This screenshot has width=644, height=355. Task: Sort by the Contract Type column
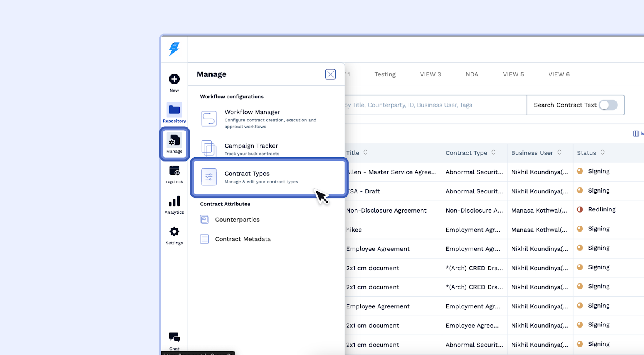tap(493, 152)
